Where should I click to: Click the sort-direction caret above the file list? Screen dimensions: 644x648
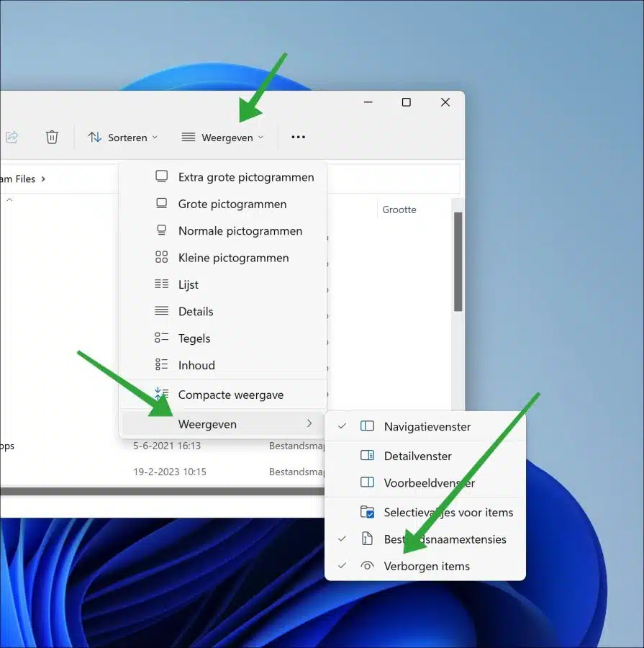point(9,200)
